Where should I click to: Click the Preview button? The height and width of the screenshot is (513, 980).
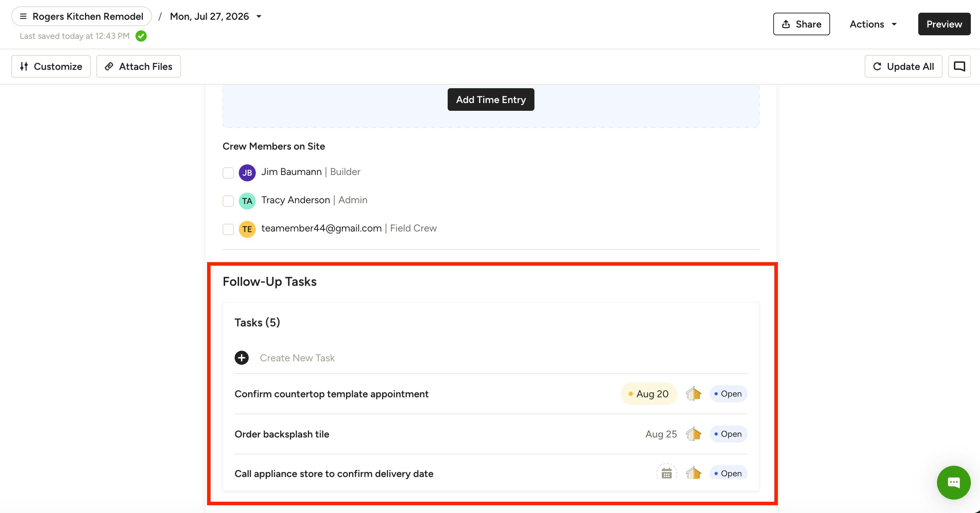944,24
